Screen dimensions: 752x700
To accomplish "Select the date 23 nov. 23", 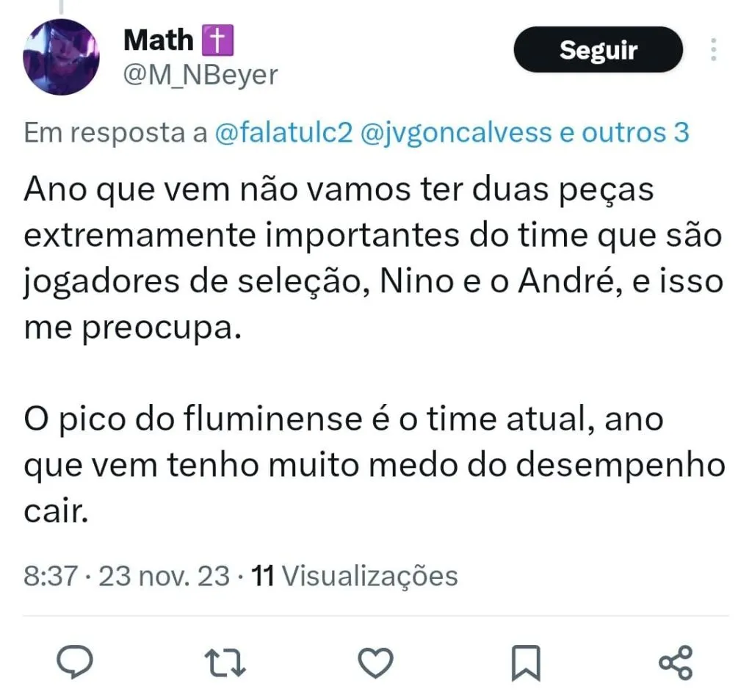I will click(x=164, y=576).
